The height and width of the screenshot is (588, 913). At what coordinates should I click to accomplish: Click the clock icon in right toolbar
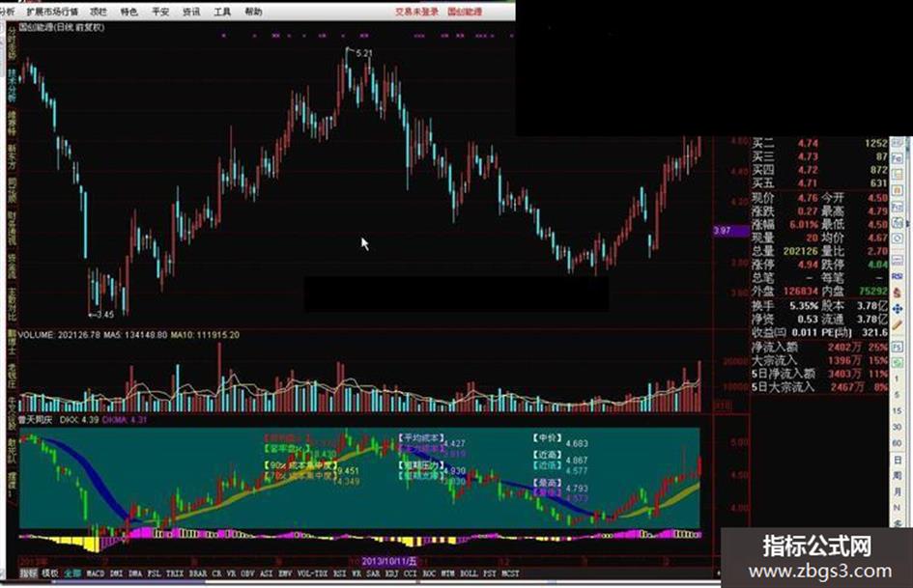(897, 238)
